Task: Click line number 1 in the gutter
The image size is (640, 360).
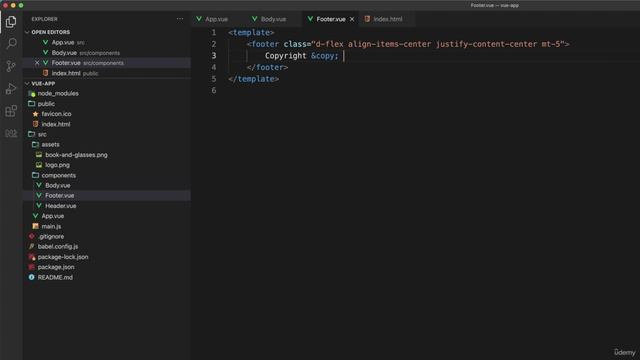Action: point(213,33)
